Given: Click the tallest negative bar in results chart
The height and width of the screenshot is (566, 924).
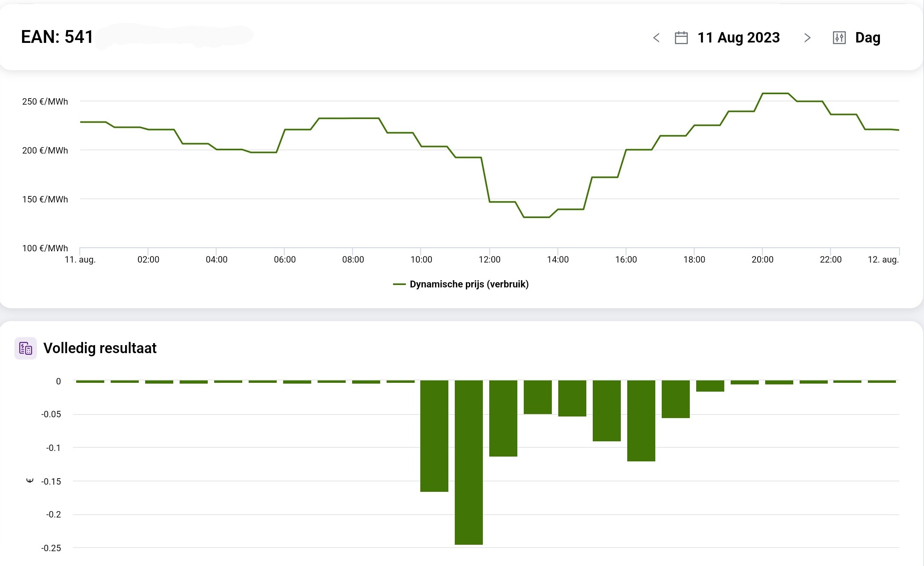Looking at the screenshot, I should coord(468,462).
